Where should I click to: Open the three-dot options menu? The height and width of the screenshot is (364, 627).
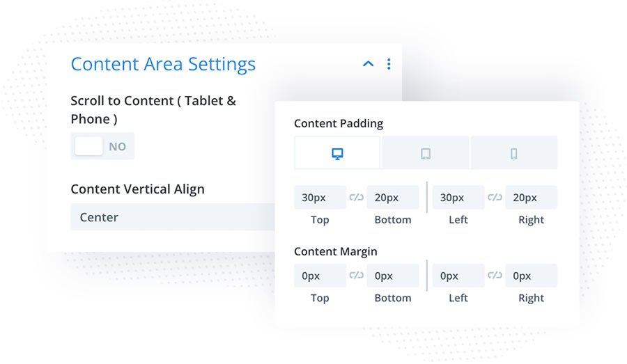(389, 64)
